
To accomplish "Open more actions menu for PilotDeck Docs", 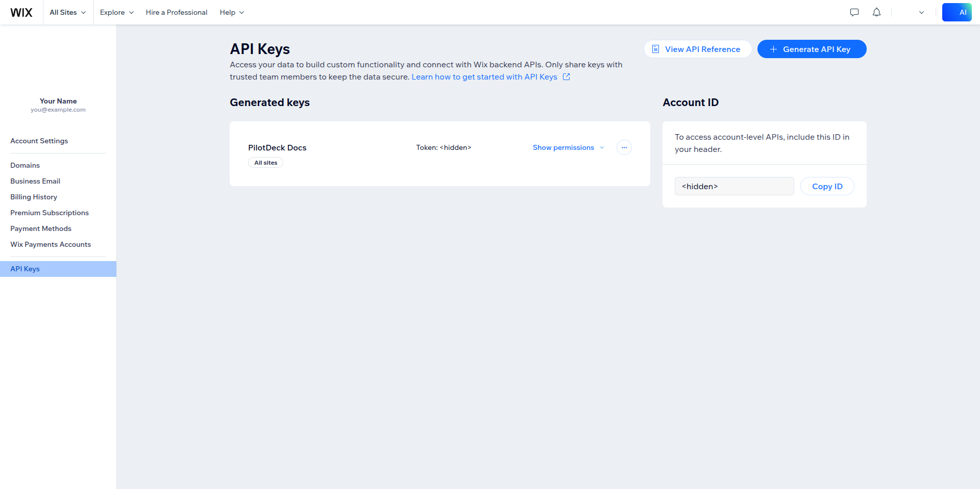I will coord(624,147).
